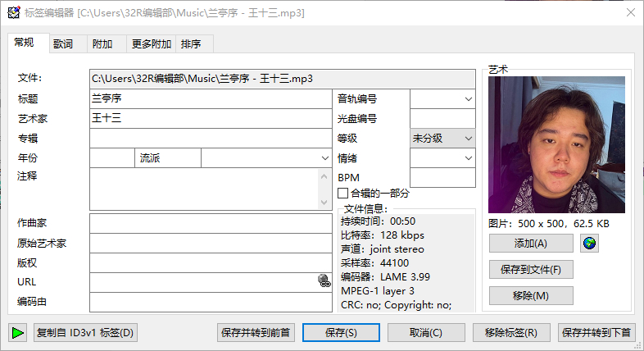Click the 注释 scrollbar down arrow
This screenshot has width=644, height=351.
coord(324,203)
